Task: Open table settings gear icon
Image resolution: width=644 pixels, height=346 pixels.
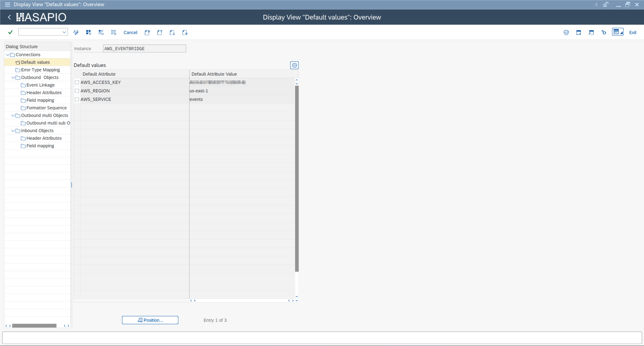Action: pos(294,65)
